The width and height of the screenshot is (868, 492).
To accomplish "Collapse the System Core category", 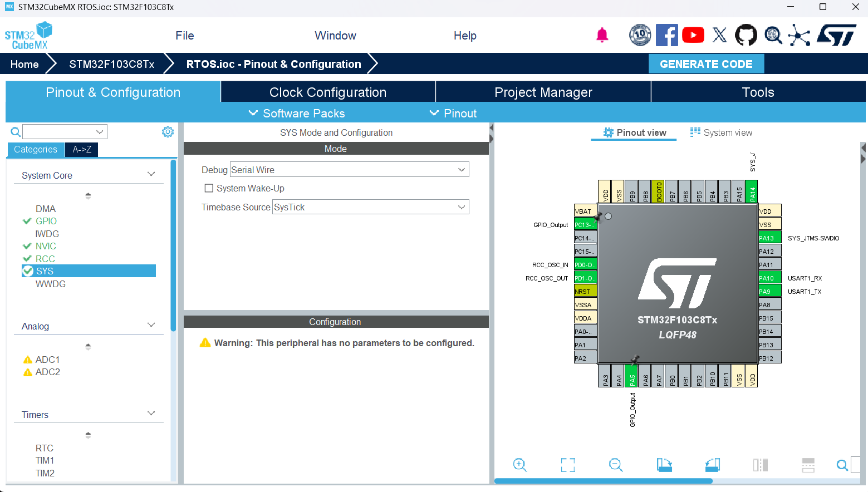I will pos(151,174).
